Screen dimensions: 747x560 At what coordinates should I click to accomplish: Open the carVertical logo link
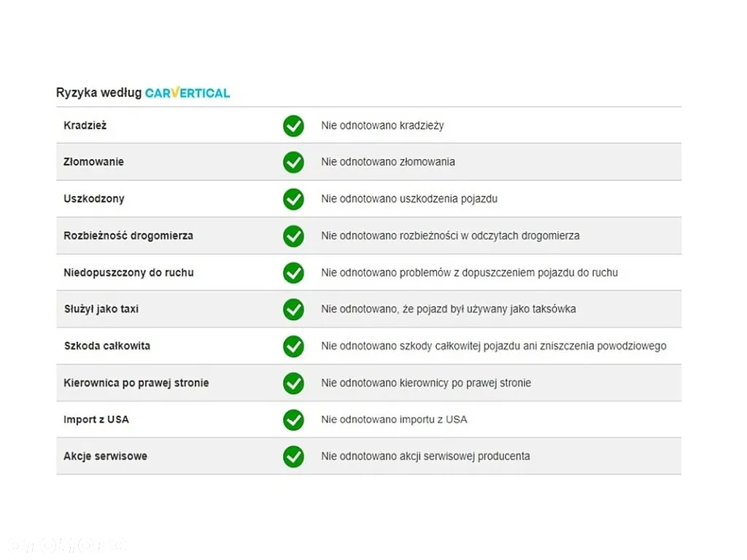pos(187,93)
